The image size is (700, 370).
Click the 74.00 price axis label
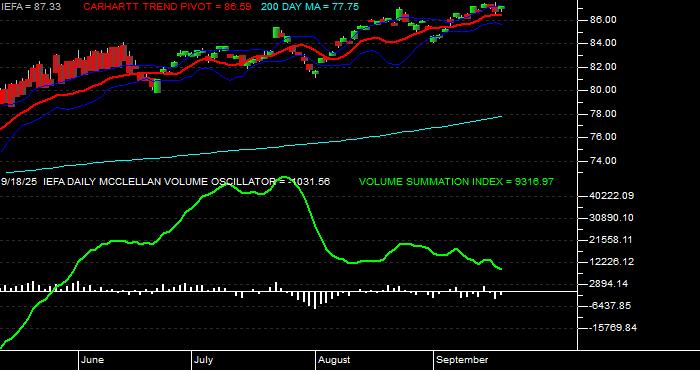pos(604,161)
